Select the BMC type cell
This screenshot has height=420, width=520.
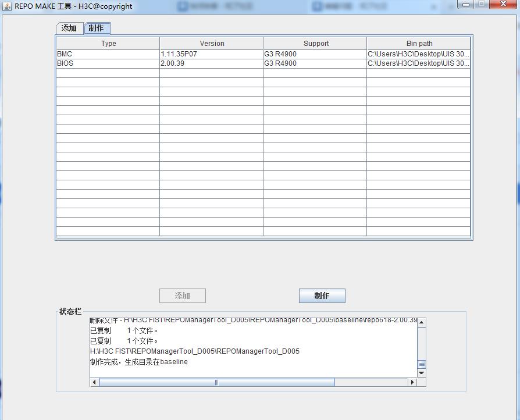pos(108,54)
